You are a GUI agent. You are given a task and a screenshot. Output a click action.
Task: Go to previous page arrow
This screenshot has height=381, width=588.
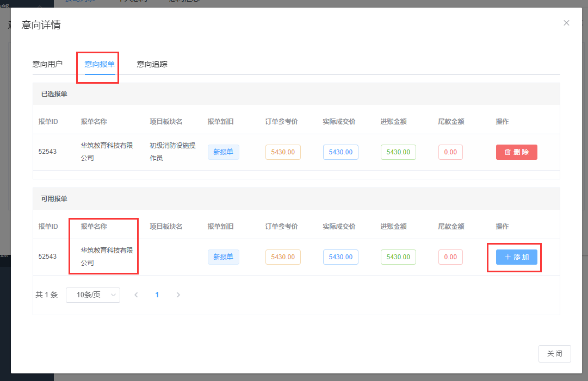(x=136, y=295)
